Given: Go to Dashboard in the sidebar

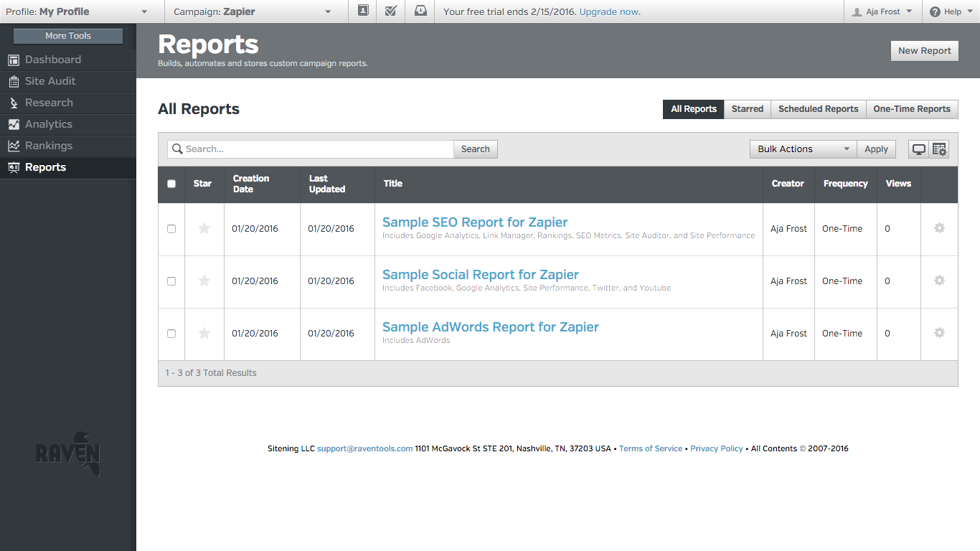Looking at the screenshot, I should (x=68, y=60).
